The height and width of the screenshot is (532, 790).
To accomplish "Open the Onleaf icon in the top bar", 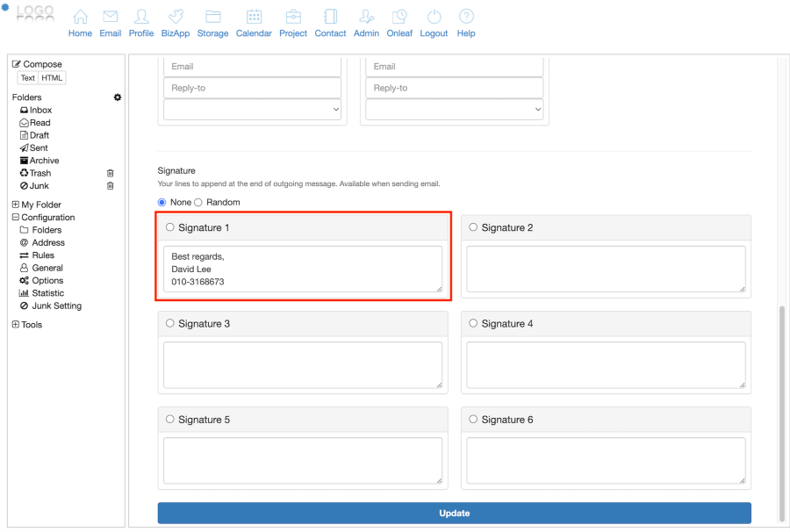I will (x=399, y=18).
